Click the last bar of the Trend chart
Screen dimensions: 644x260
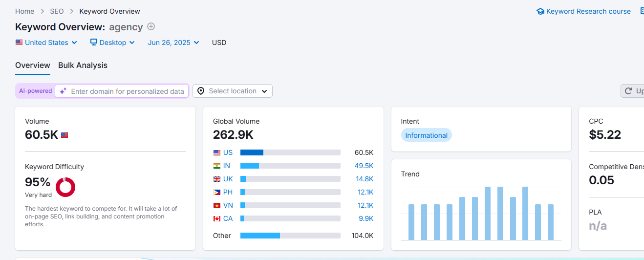[x=551, y=222]
